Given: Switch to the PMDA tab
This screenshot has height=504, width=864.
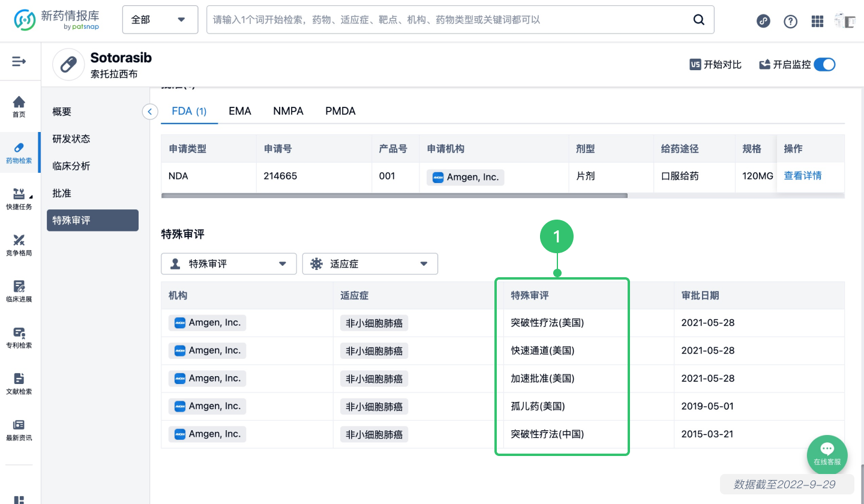Looking at the screenshot, I should point(340,111).
